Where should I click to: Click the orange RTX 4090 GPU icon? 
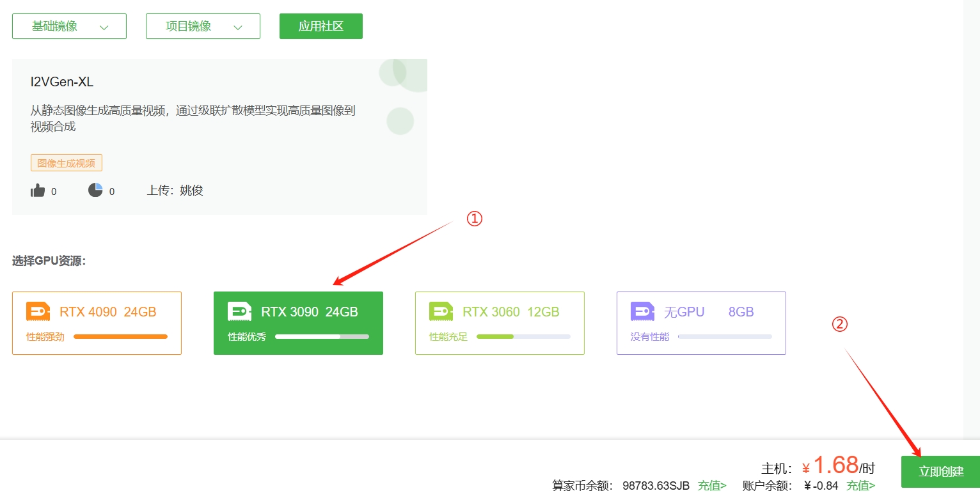pyautogui.click(x=38, y=311)
